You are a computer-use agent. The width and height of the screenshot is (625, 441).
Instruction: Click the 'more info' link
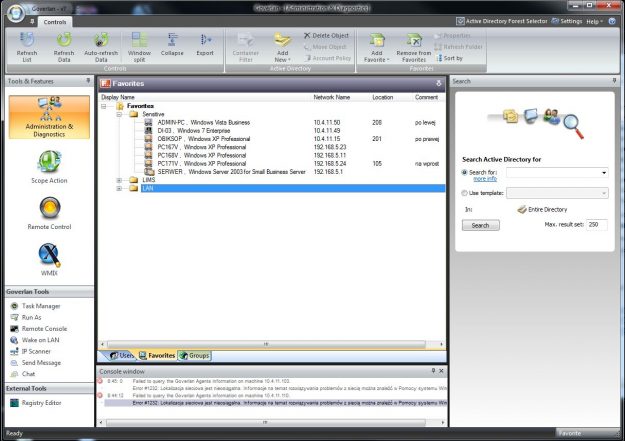coord(485,178)
